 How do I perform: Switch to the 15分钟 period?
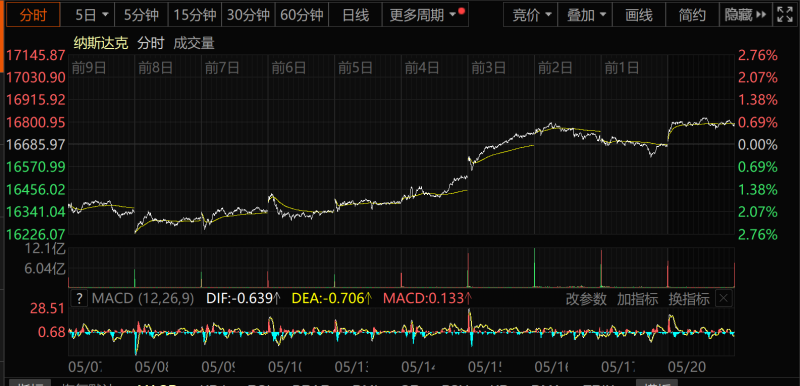click(195, 15)
